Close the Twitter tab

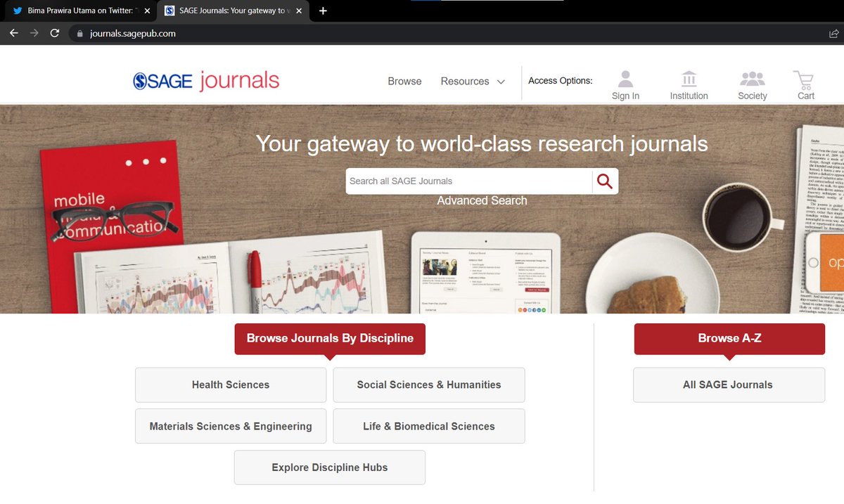(147, 11)
